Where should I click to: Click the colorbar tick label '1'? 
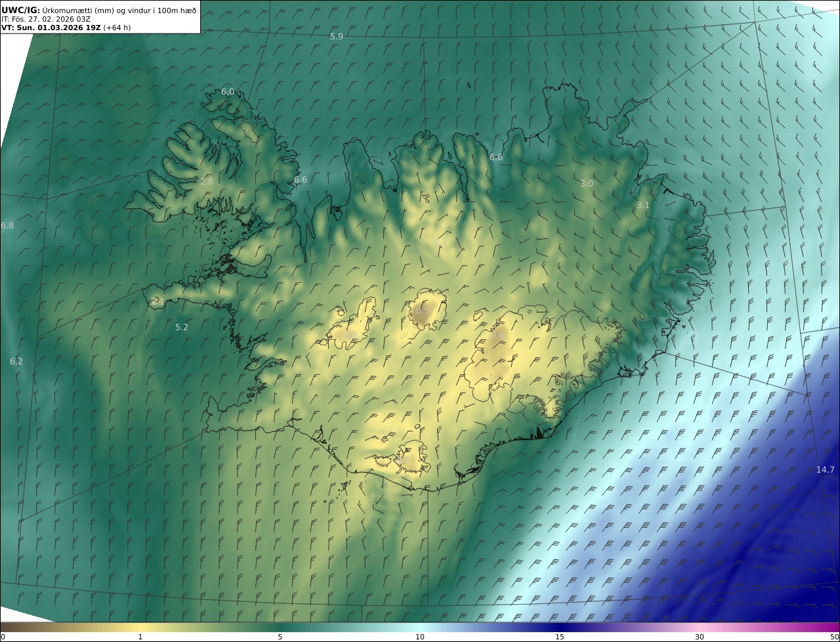pyautogui.click(x=140, y=637)
